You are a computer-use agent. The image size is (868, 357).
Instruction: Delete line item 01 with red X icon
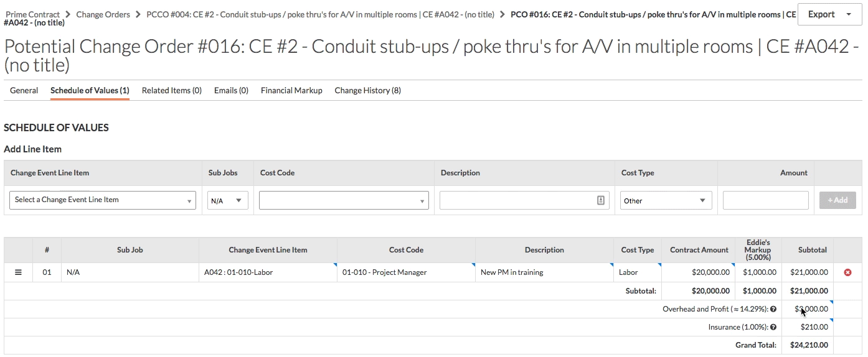point(847,272)
